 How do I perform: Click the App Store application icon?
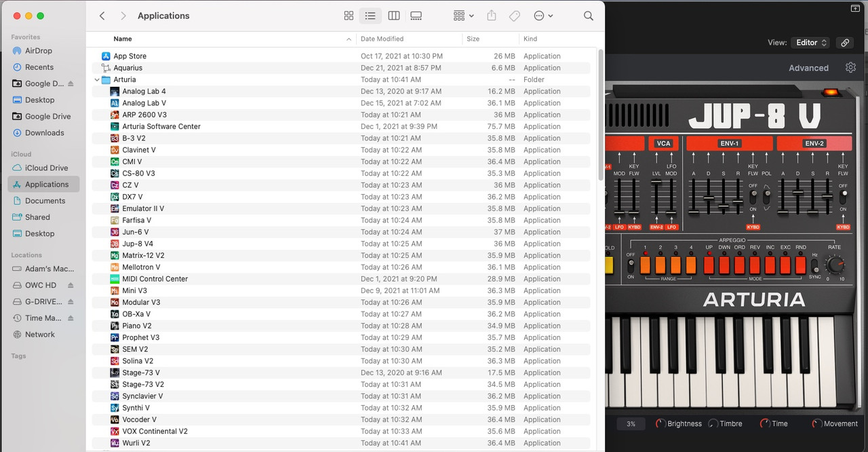coord(106,56)
